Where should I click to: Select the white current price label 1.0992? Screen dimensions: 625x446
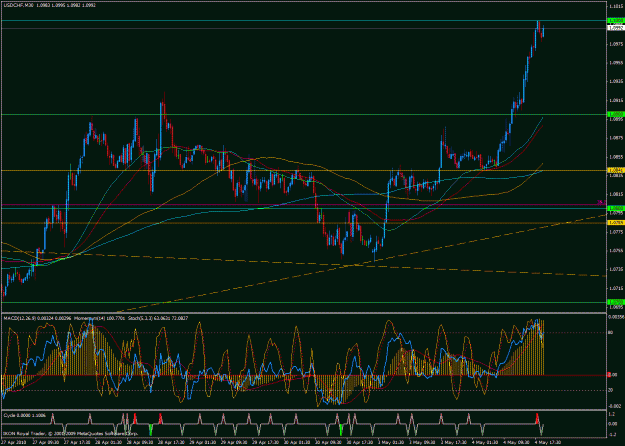coord(615,28)
